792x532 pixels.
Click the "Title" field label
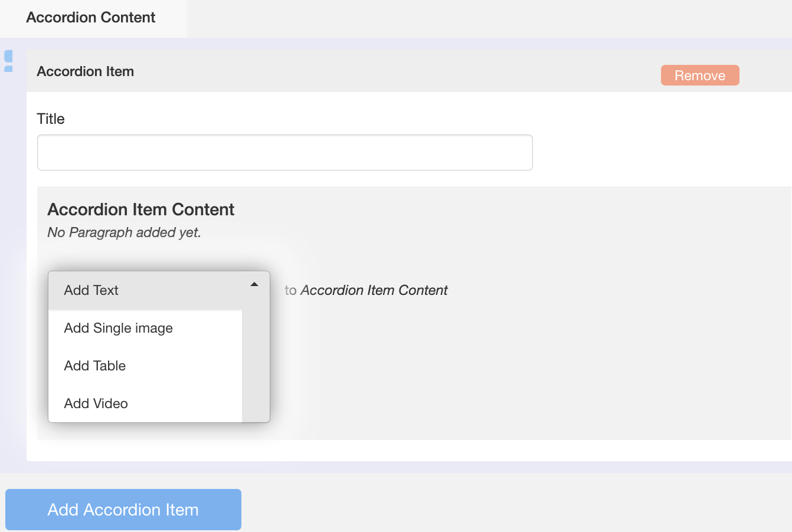pos(51,119)
